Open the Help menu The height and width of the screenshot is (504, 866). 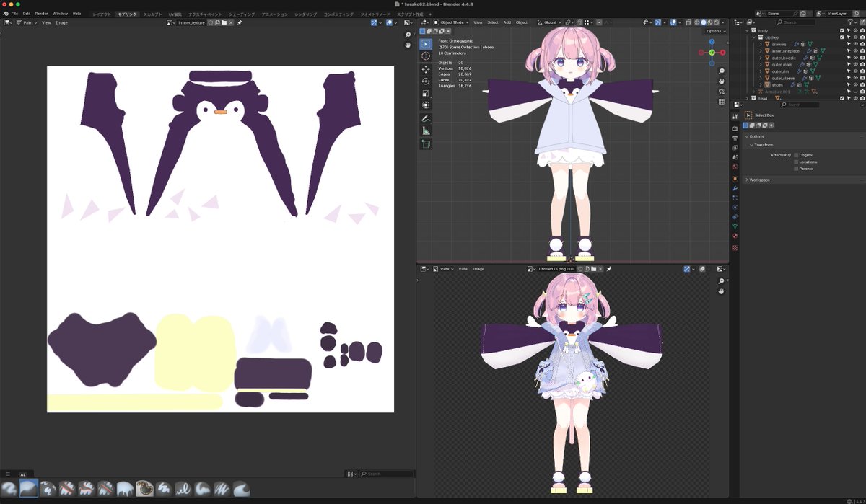(77, 14)
